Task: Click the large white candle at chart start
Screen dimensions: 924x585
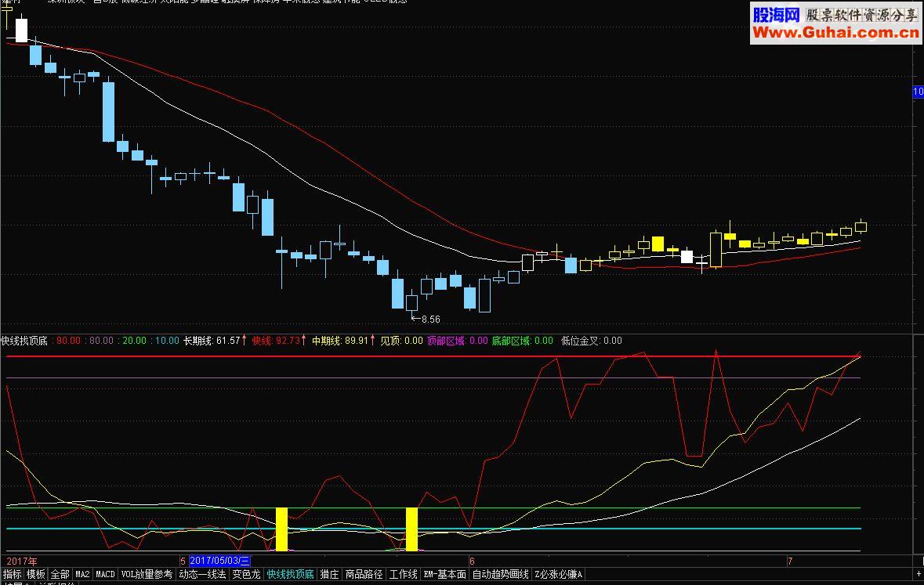Action: (x=21, y=31)
